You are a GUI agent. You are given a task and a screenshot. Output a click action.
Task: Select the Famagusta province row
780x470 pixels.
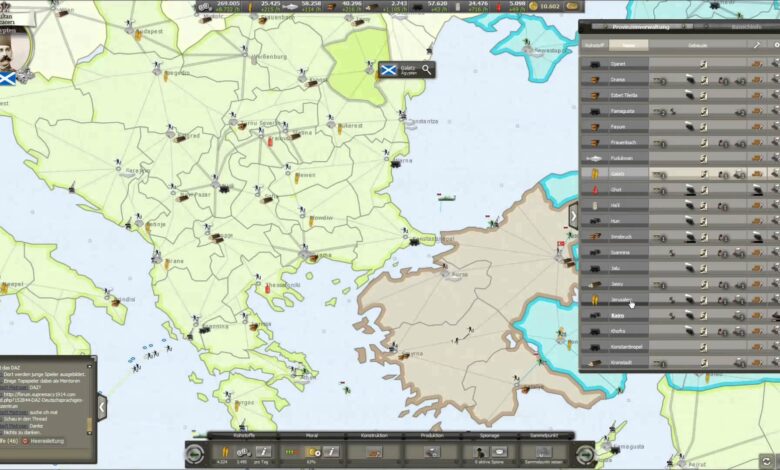[680, 111]
